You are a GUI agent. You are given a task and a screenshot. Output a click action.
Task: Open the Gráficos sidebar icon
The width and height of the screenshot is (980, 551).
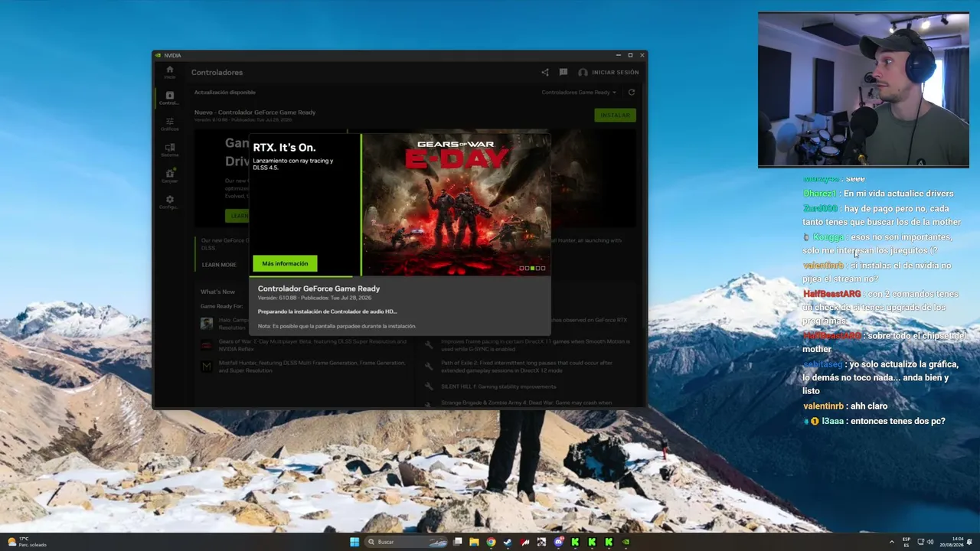(x=169, y=123)
